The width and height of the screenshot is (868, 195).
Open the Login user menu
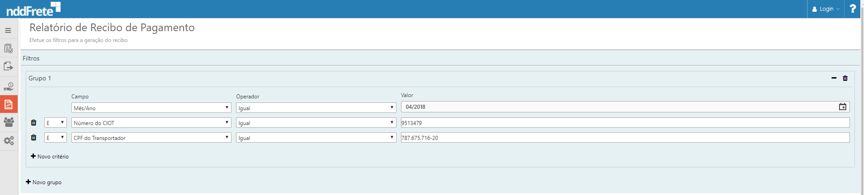click(826, 9)
